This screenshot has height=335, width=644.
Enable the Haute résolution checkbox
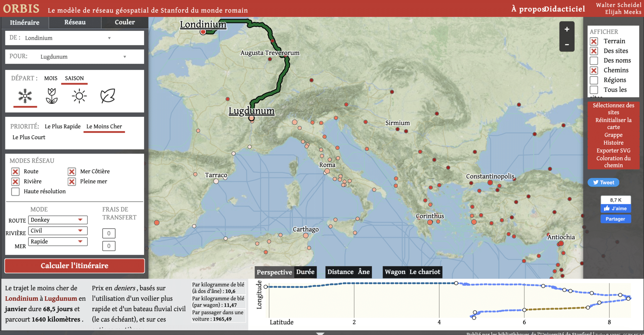point(15,192)
